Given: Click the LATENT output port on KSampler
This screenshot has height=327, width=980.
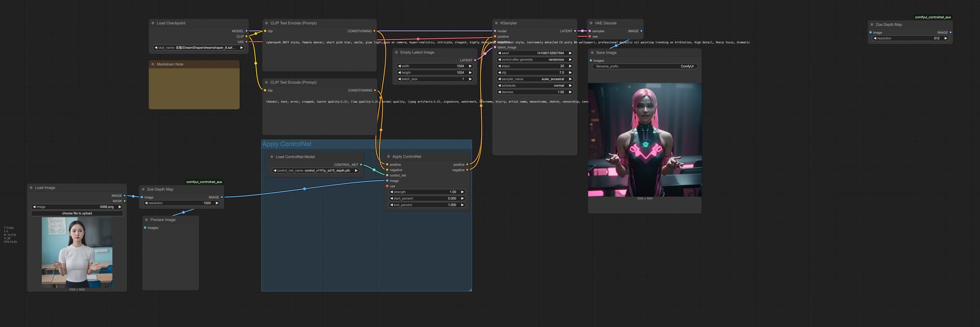Looking at the screenshot, I should (x=575, y=31).
